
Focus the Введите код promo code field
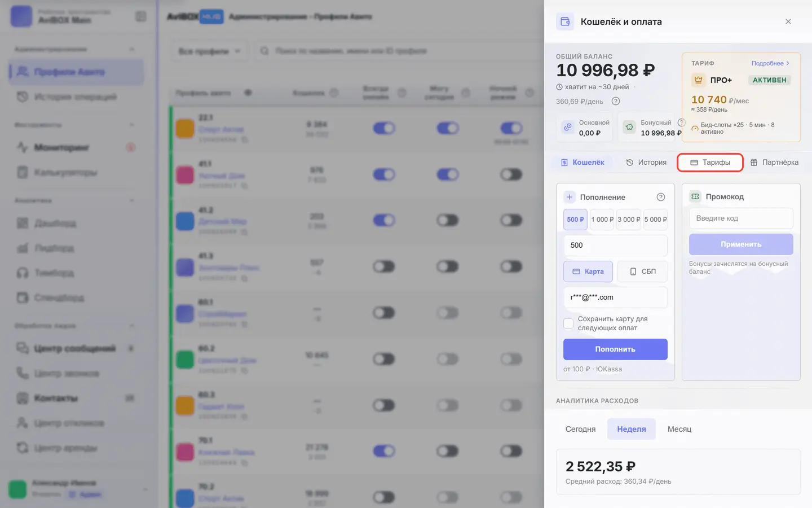pos(741,218)
